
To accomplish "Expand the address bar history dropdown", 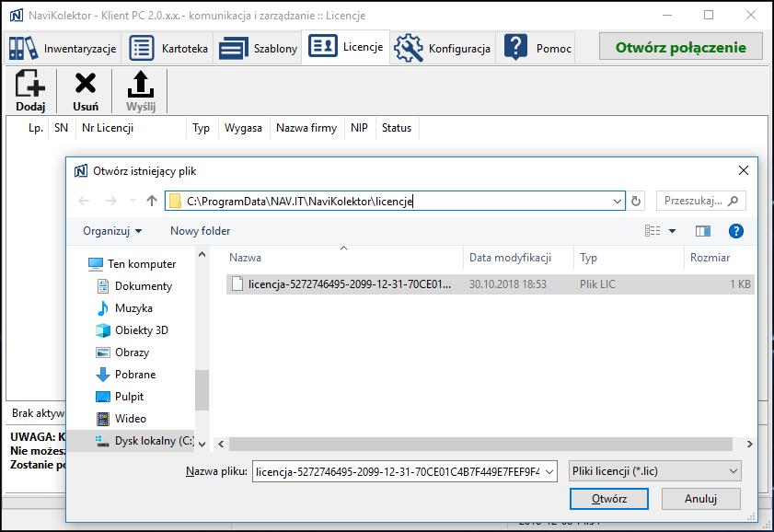I will 617,201.
